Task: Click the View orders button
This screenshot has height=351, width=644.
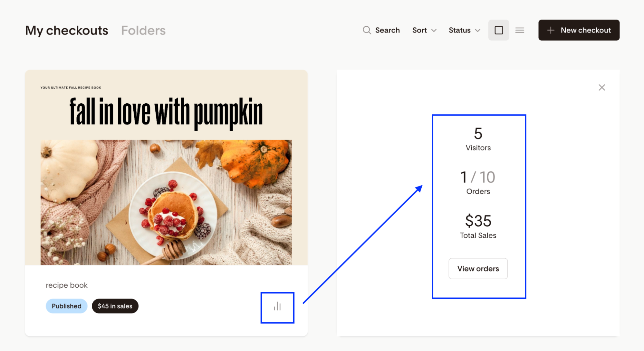Action: 478,269
